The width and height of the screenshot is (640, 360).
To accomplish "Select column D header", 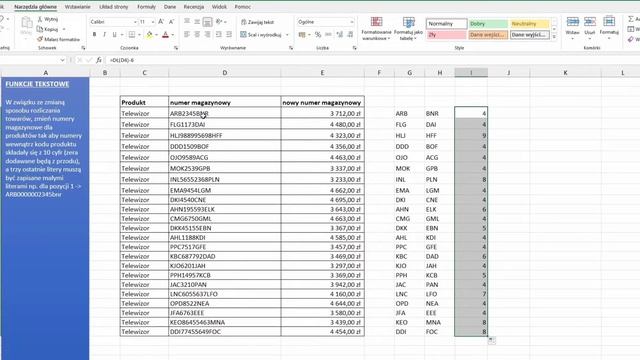I will (x=224, y=73).
